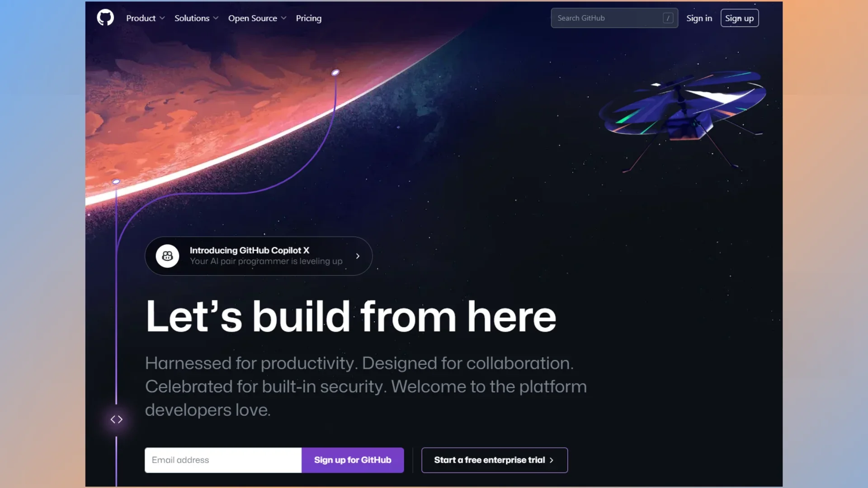Click the small timeline dot near planet edge
The width and height of the screenshot is (868, 488).
pos(116,182)
